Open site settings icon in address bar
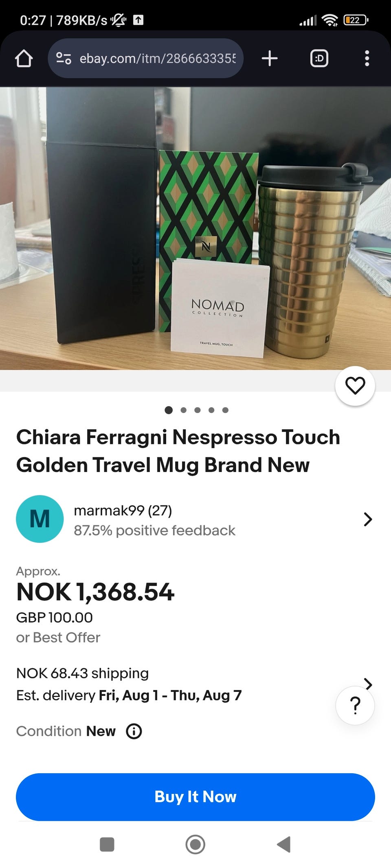This screenshot has height=868, width=391. pos(64,58)
